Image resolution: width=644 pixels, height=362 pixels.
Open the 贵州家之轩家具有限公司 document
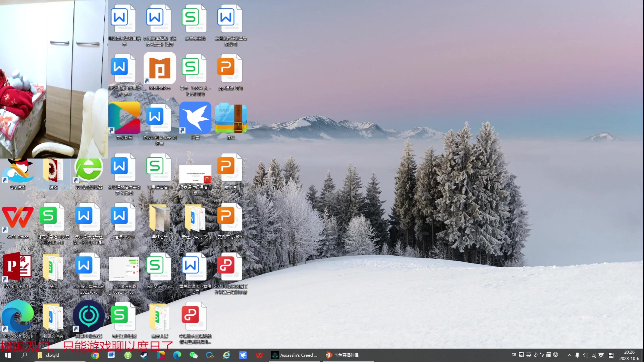(x=231, y=25)
